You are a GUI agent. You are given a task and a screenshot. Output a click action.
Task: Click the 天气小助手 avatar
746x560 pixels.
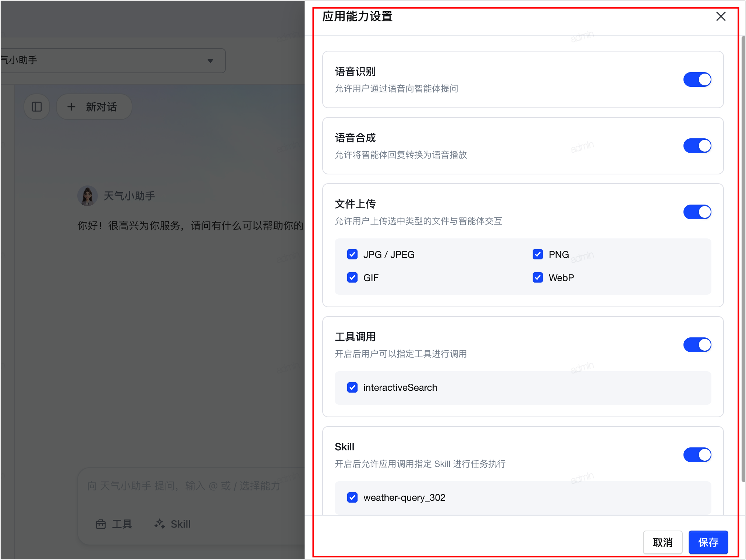[x=88, y=196]
